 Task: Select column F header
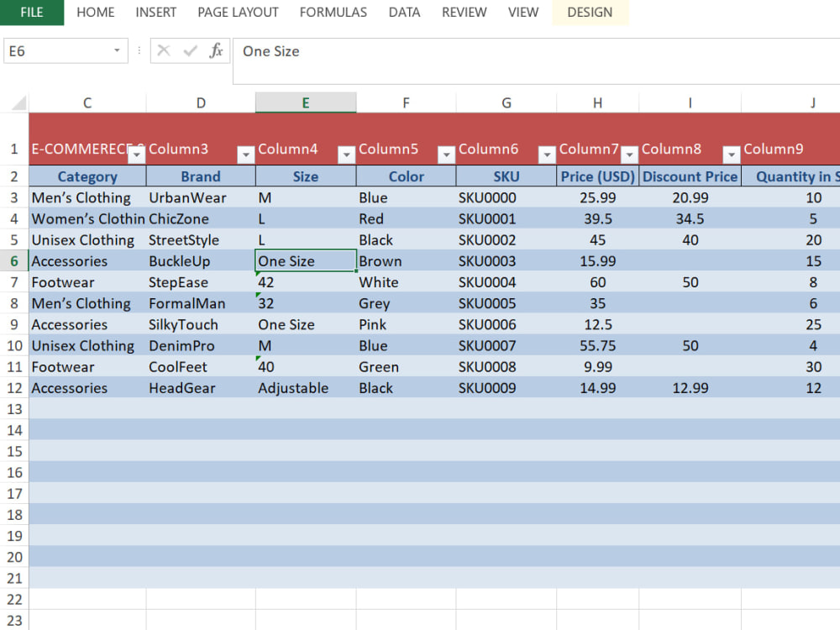click(406, 102)
